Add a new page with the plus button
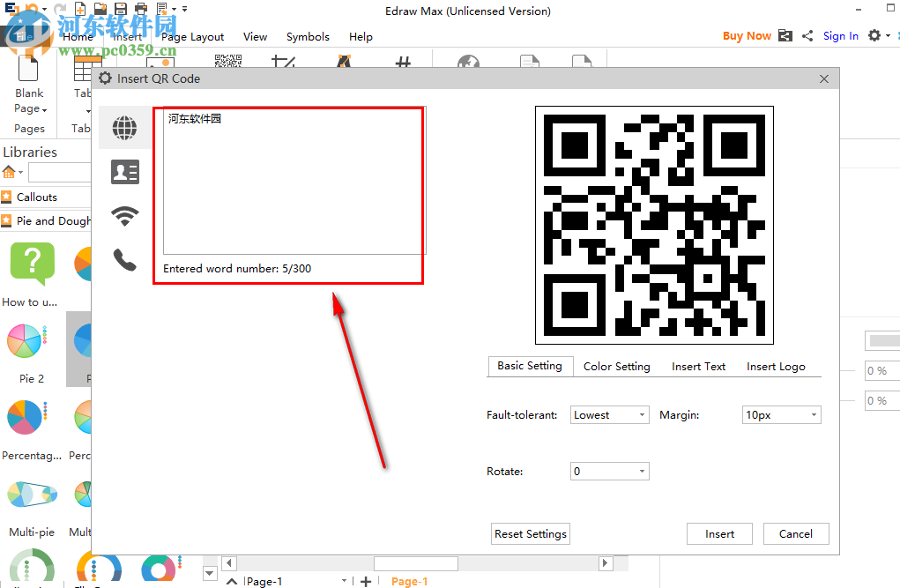This screenshot has width=900, height=588. click(365, 581)
